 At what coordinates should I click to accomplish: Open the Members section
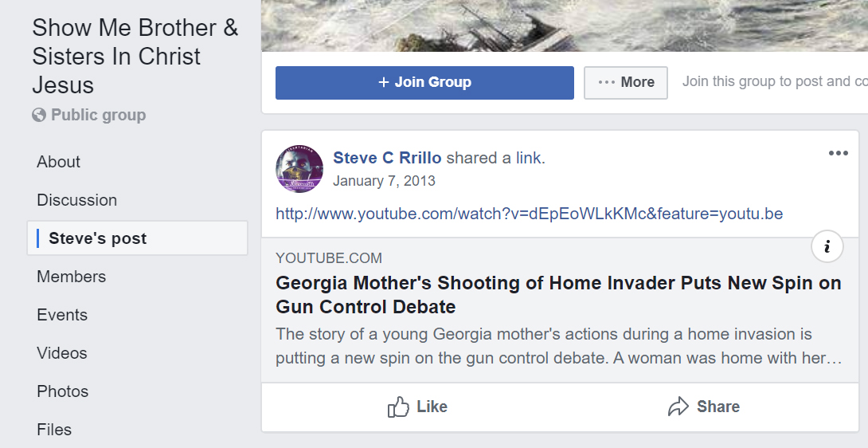tap(71, 277)
